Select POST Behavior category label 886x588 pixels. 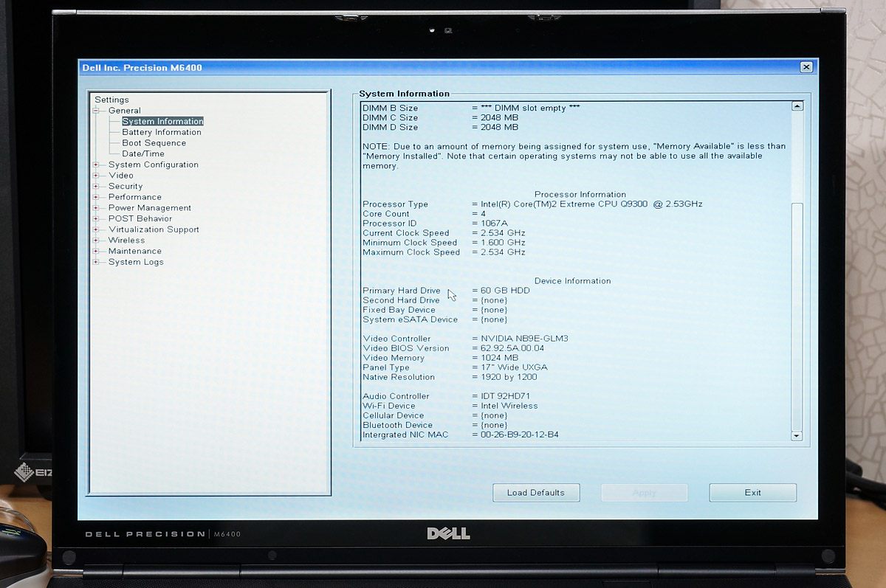[x=140, y=219]
